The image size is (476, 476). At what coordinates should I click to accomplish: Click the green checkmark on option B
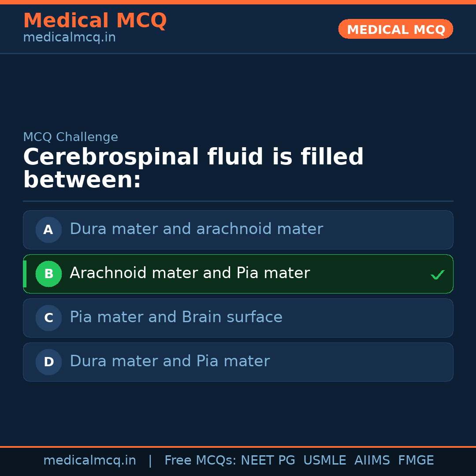pyautogui.click(x=437, y=275)
